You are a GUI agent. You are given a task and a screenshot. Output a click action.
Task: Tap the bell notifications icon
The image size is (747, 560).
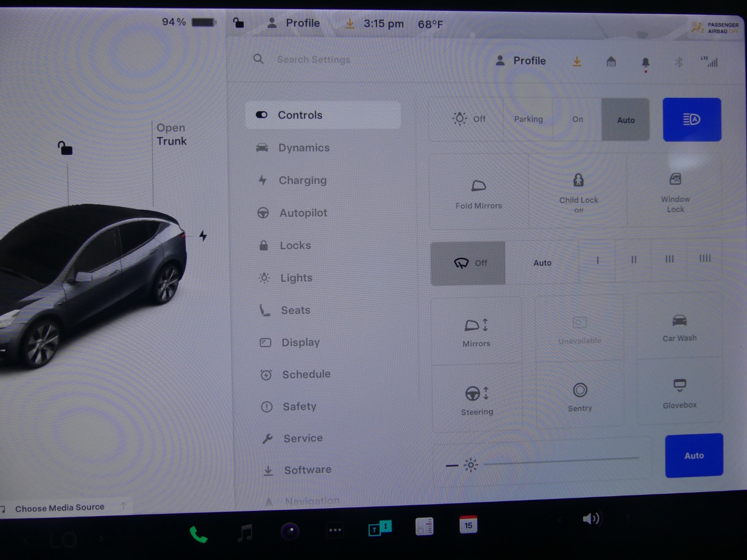click(645, 63)
